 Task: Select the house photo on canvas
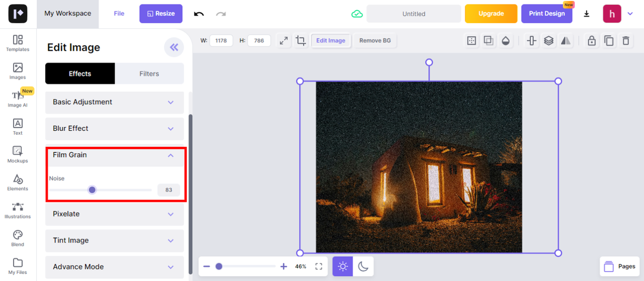click(419, 167)
